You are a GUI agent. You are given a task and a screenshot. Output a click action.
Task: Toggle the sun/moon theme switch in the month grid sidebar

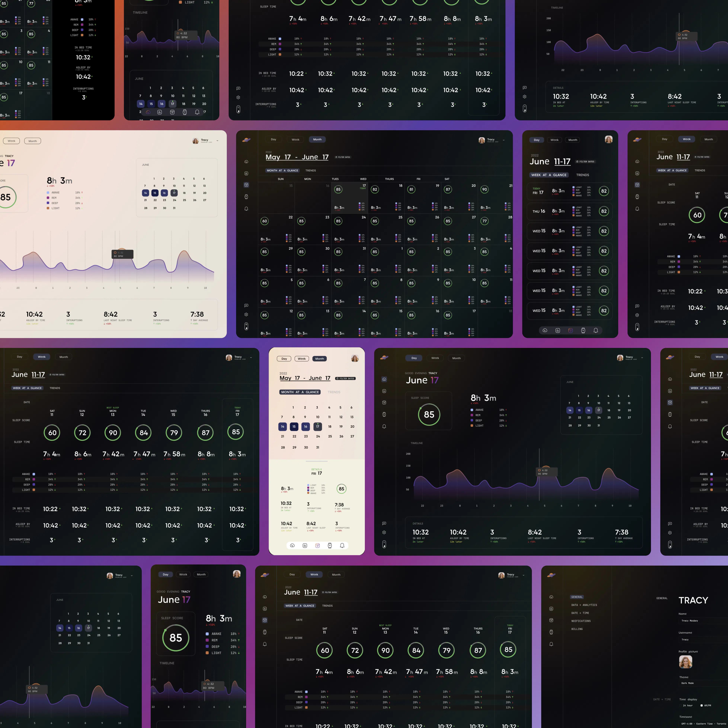coord(246,326)
